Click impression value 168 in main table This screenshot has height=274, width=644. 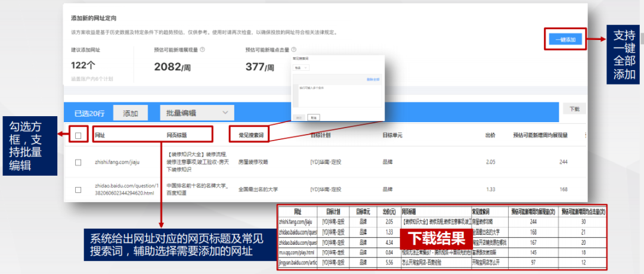coord(563,189)
